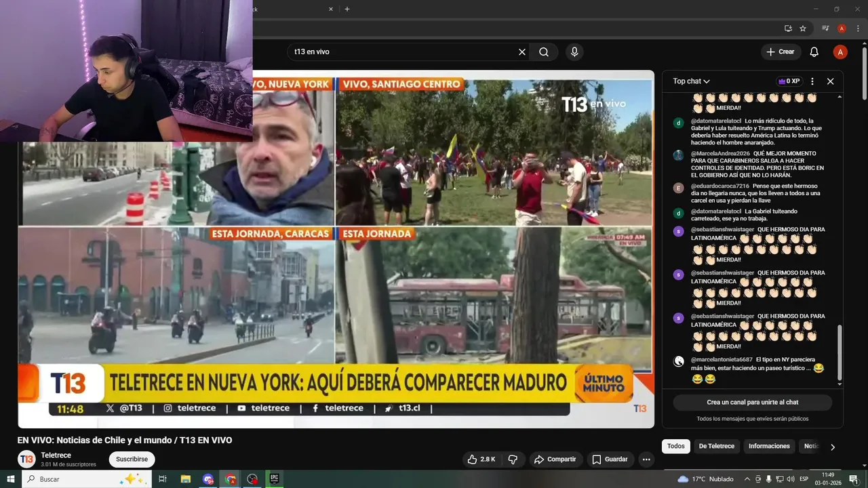
Task: Dislike the T13 live video
Action: [x=513, y=460]
